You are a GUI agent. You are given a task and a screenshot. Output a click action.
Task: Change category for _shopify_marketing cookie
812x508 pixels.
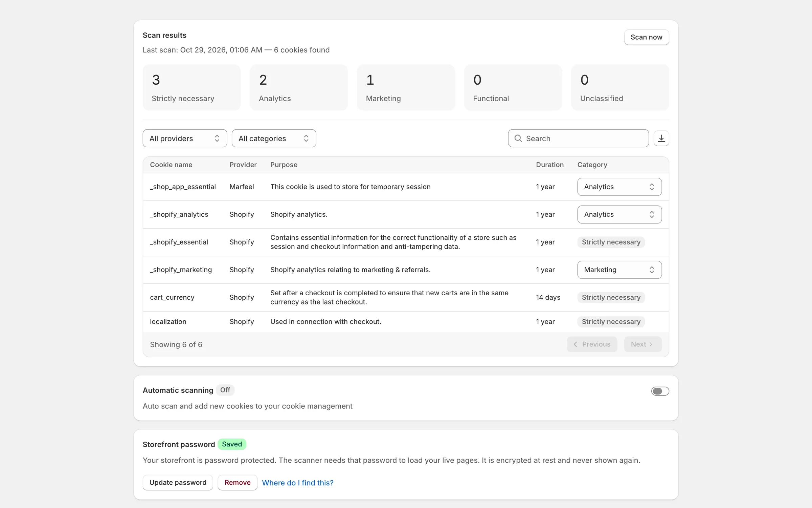click(619, 270)
